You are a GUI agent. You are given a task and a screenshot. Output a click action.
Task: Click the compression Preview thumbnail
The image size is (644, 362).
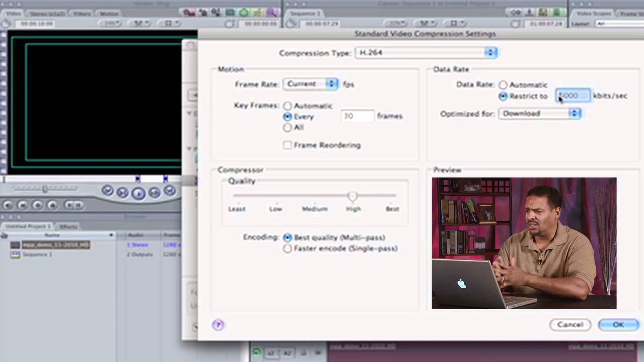[x=524, y=243]
